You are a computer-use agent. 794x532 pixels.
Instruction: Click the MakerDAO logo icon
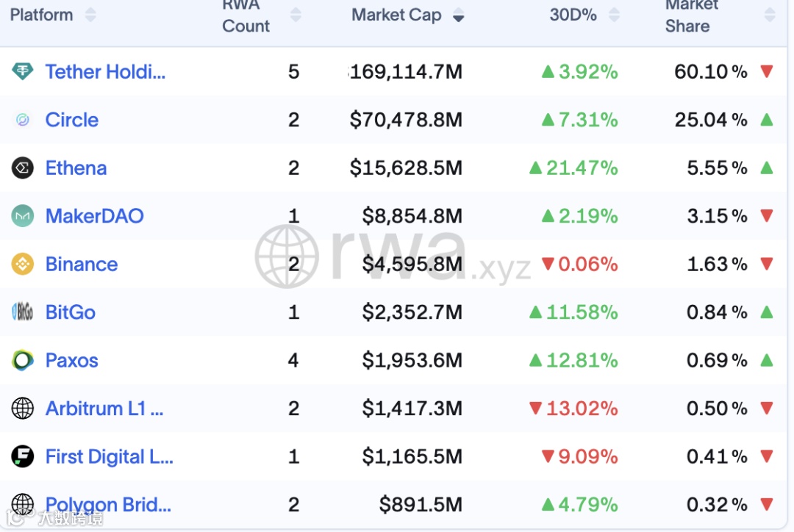coord(23,216)
